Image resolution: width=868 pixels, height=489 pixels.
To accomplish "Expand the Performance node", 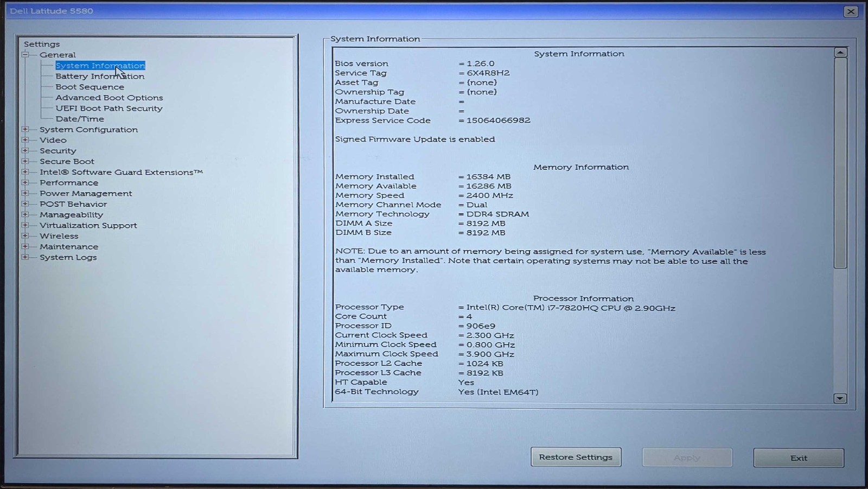I will point(25,182).
